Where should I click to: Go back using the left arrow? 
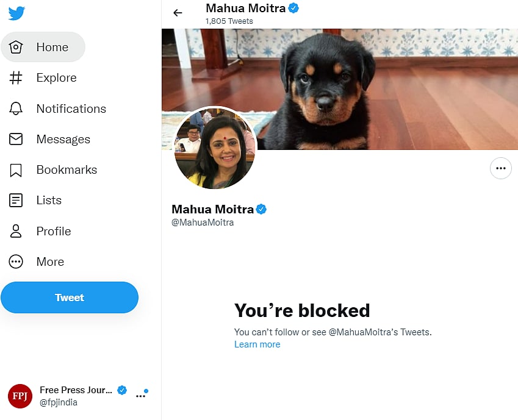(178, 13)
